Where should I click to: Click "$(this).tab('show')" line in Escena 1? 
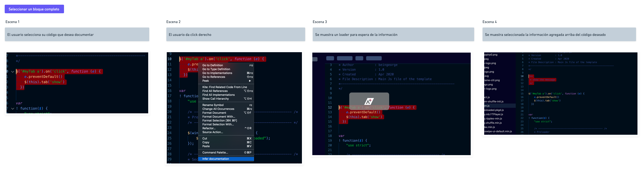pos(44,82)
